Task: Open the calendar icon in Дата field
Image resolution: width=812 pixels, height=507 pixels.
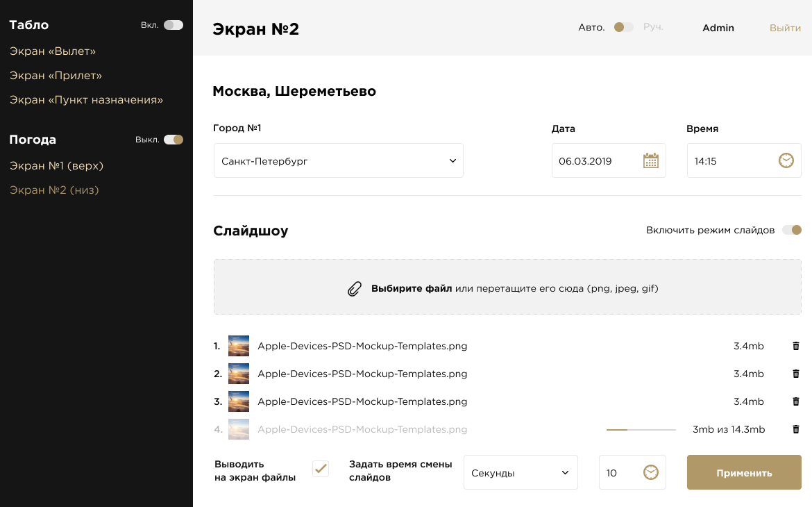Action: (650, 160)
